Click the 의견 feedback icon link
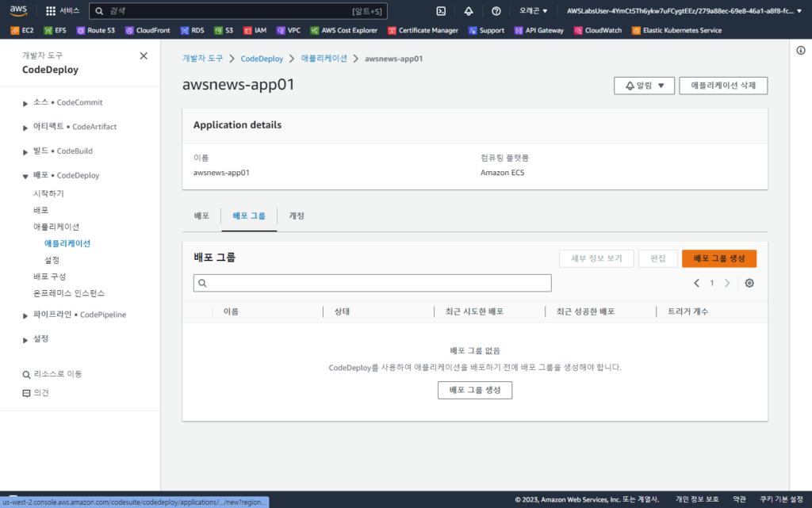 (36, 393)
